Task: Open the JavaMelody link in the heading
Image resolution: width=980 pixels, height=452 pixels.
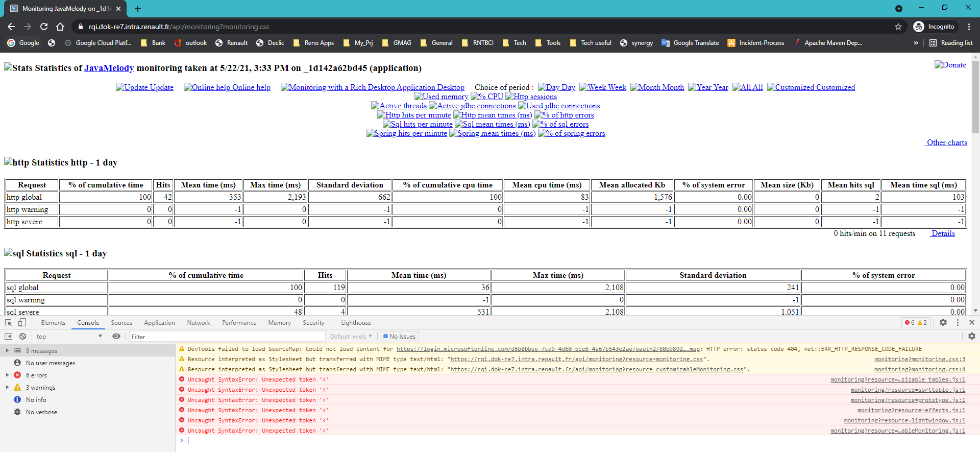Action: click(109, 68)
